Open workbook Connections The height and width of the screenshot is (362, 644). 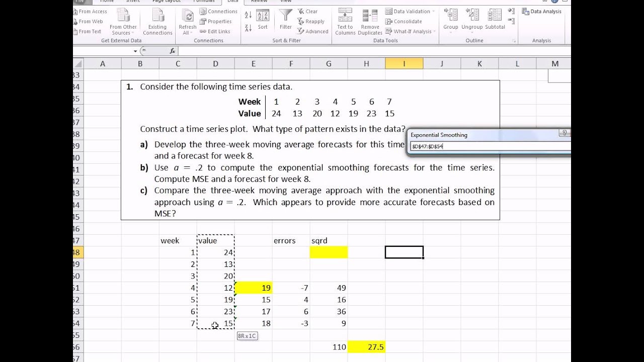tap(218, 12)
